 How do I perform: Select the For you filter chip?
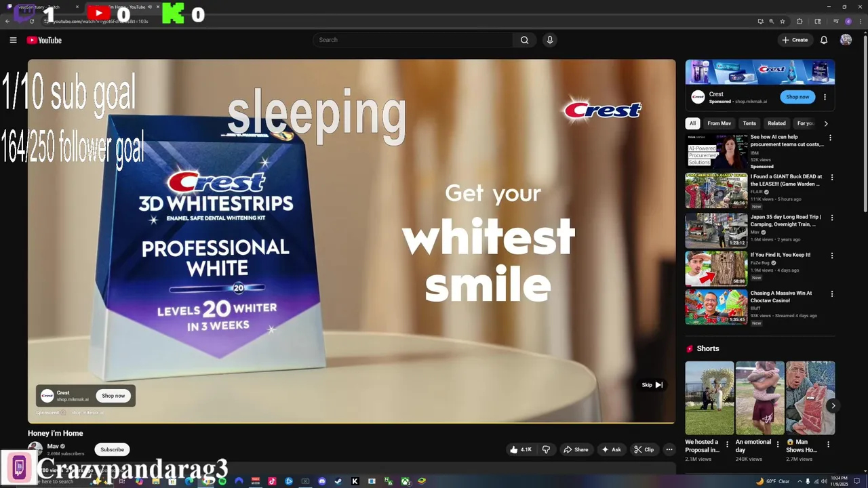pos(806,123)
